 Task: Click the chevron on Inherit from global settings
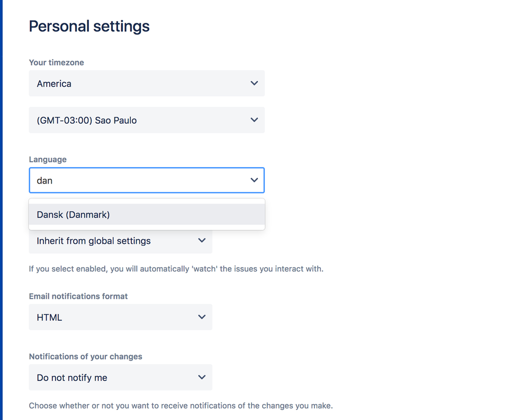[x=202, y=240]
